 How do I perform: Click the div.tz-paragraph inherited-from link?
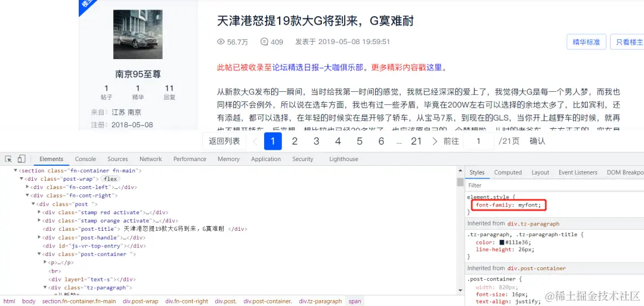tap(534, 224)
